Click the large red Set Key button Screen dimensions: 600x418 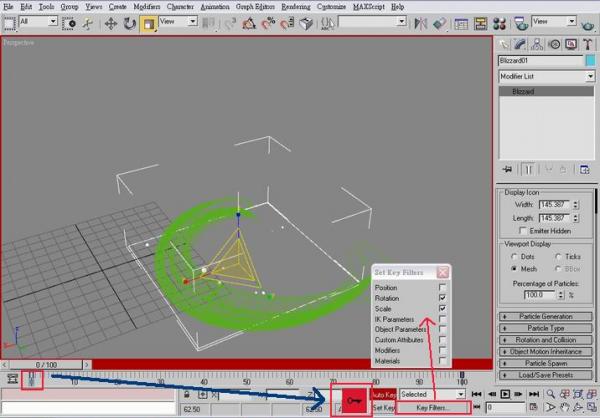[x=353, y=400]
